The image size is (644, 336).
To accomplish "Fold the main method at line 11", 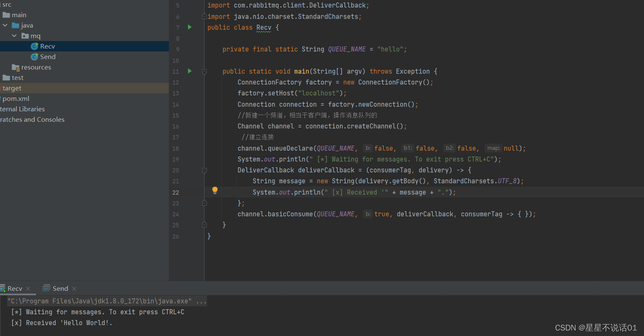I will point(204,72).
